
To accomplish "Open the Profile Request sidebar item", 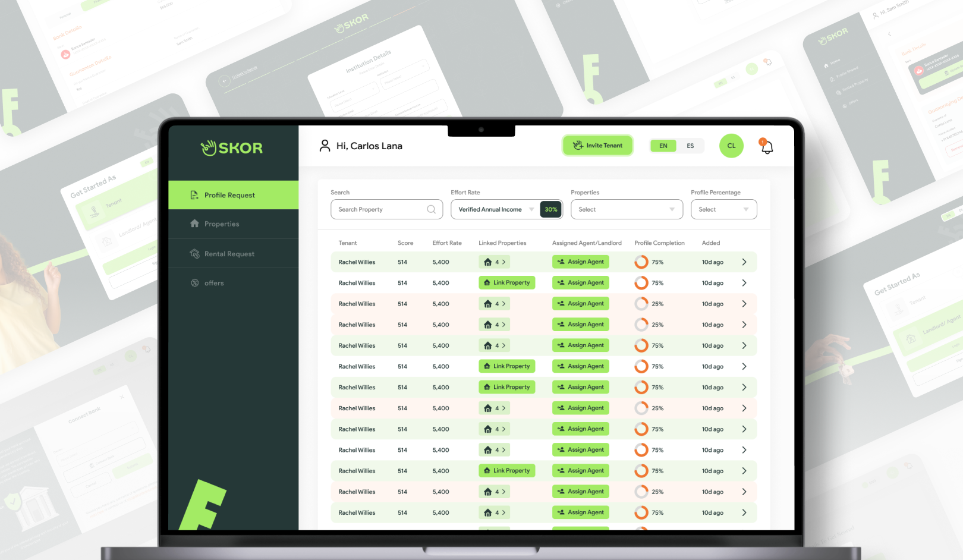I will coord(229,195).
